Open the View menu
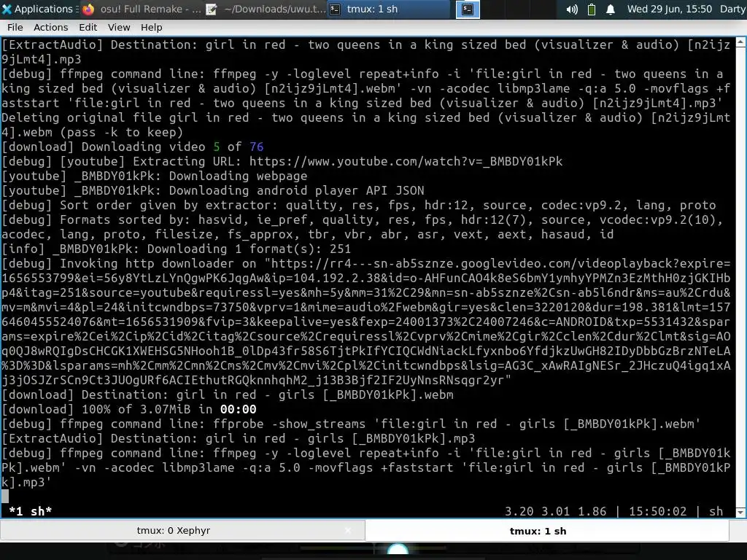747x560 pixels. click(x=119, y=28)
